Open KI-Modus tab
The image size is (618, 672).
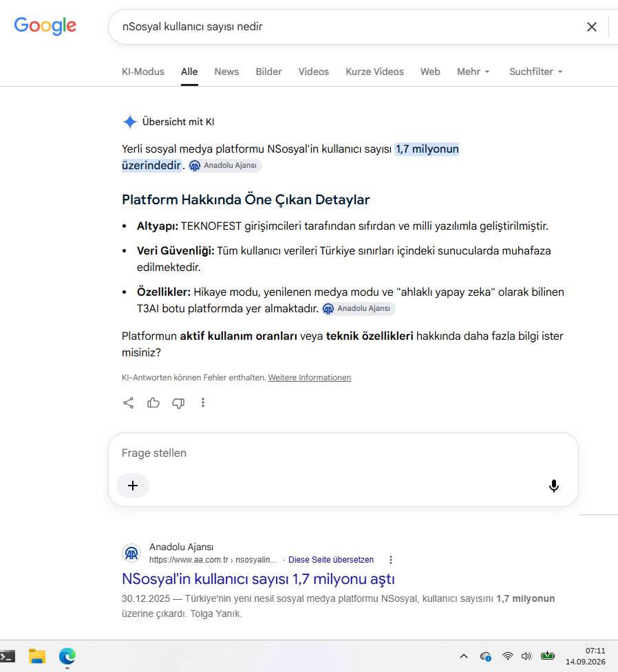[143, 72]
